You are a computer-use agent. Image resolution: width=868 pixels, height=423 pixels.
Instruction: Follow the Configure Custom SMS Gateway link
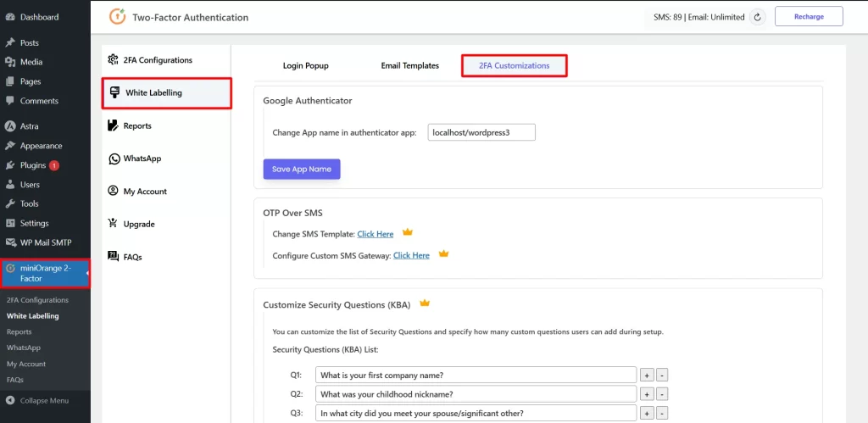pyautogui.click(x=411, y=255)
